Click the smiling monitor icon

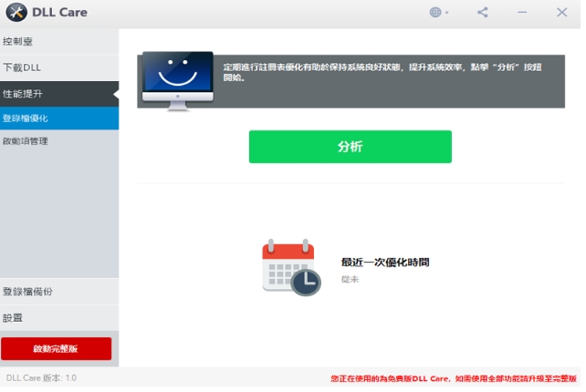point(178,81)
